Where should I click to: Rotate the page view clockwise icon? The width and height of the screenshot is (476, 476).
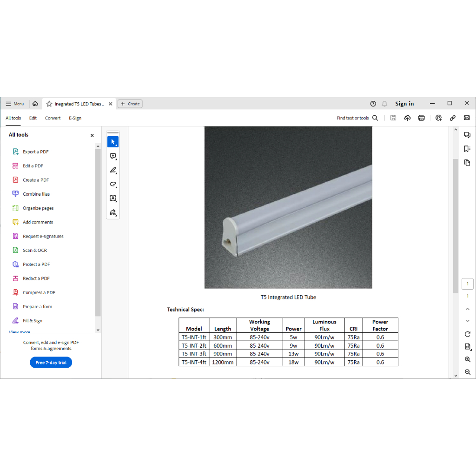click(x=468, y=334)
